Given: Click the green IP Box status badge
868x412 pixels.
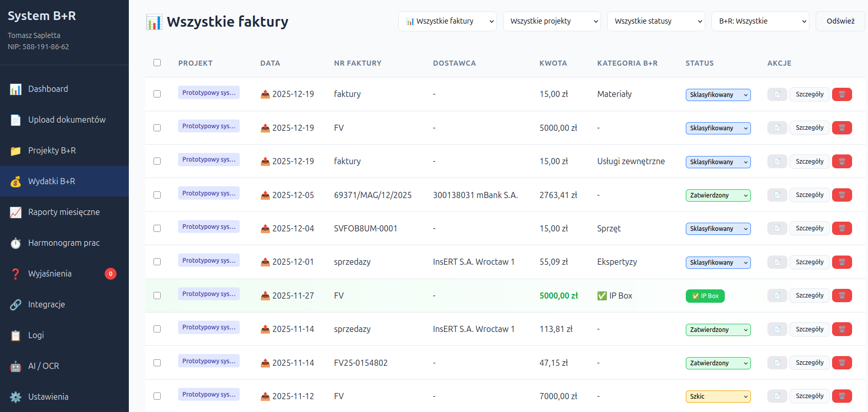Looking at the screenshot, I should click(705, 296).
